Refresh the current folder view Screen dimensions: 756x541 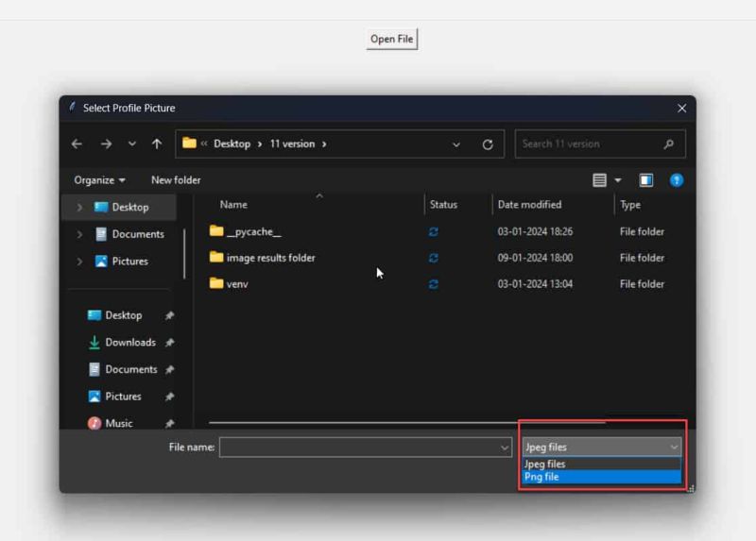pyautogui.click(x=488, y=144)
